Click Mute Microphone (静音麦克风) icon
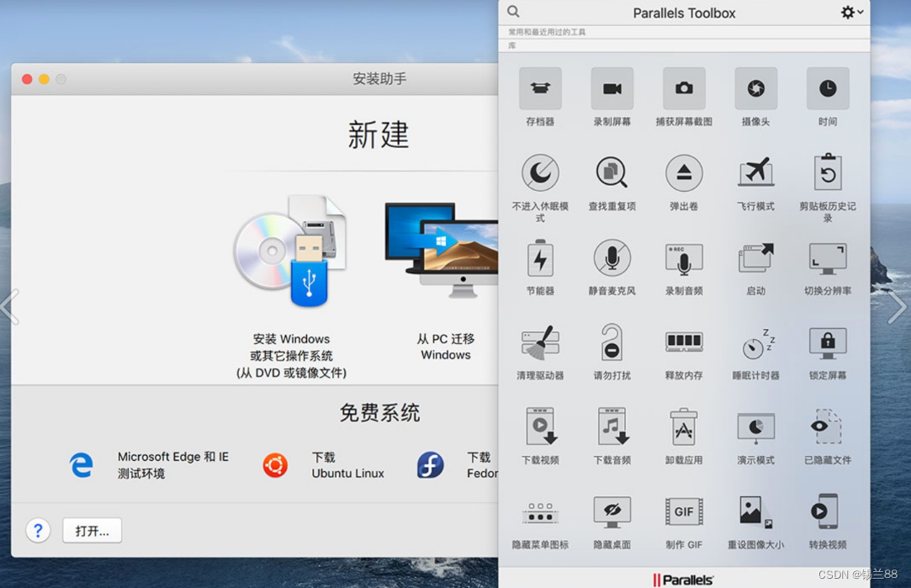Viewport: 911px width, 588px height. (612, 258)
